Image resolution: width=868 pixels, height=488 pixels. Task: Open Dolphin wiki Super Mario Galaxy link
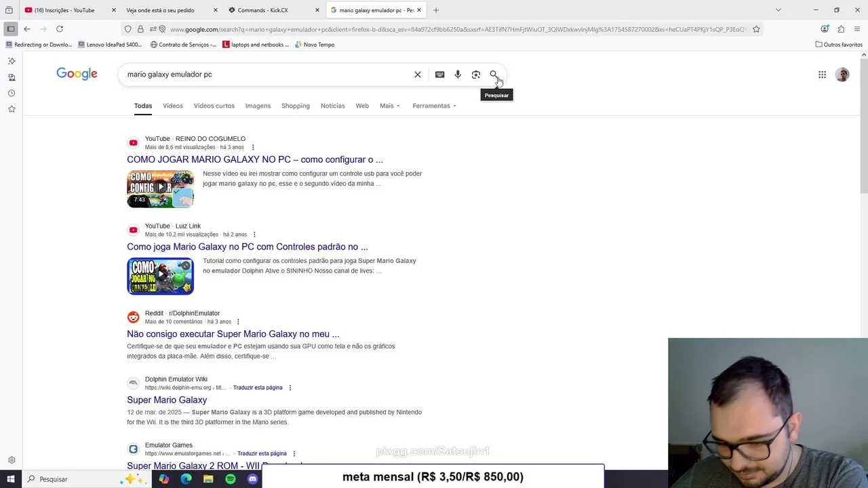[x=167, y=400]
